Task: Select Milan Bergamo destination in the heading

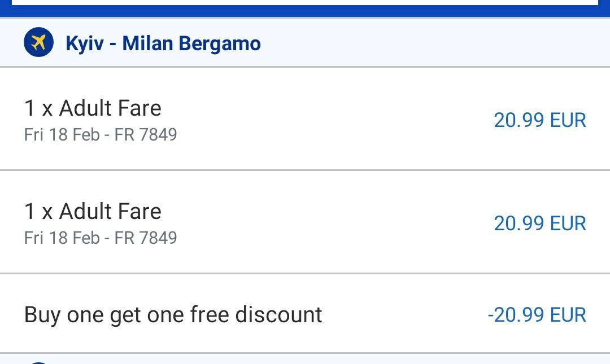Action: [191, 43]
